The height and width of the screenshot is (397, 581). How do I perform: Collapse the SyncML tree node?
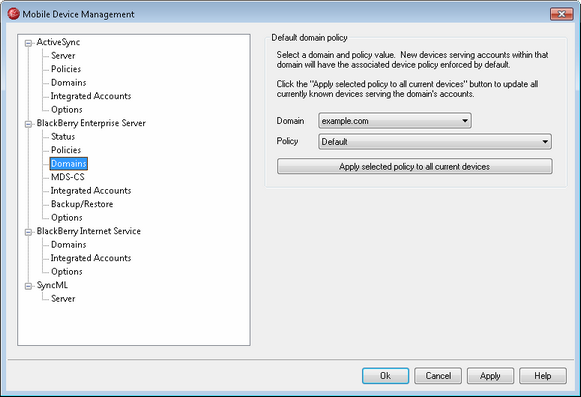click(x=28, y=286)
